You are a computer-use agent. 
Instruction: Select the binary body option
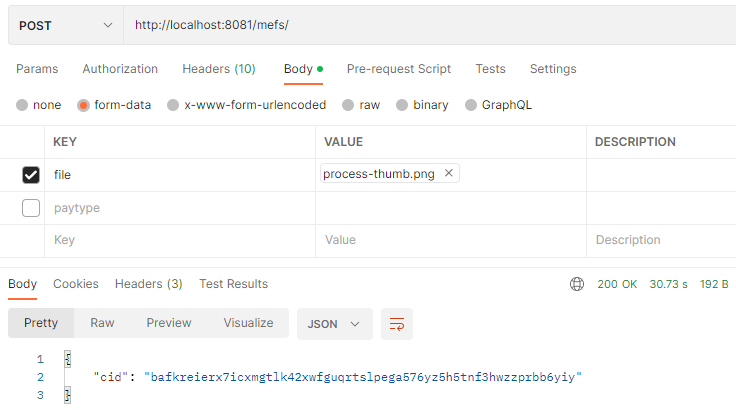tap(402, 105)
